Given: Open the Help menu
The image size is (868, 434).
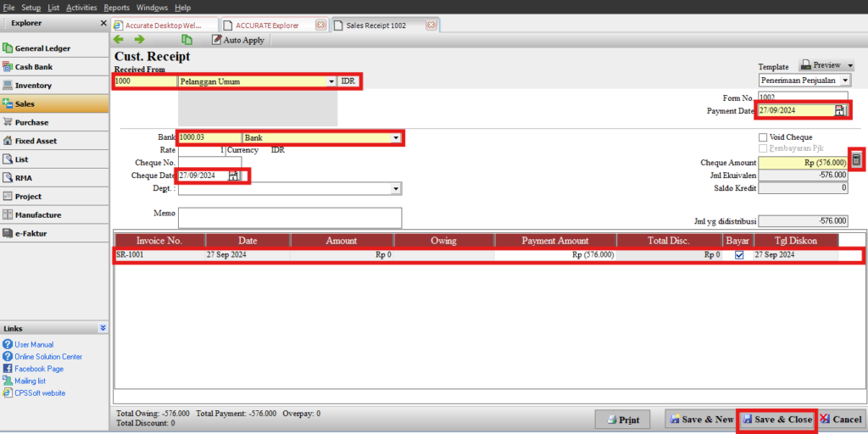Looking at the screenshot, I should pos(182,7).
